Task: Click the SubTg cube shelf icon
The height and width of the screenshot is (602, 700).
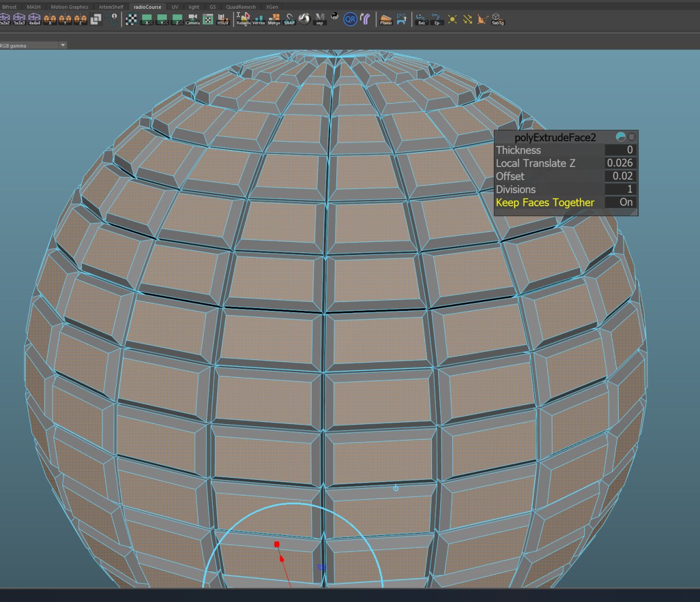Action: (498, 19)
